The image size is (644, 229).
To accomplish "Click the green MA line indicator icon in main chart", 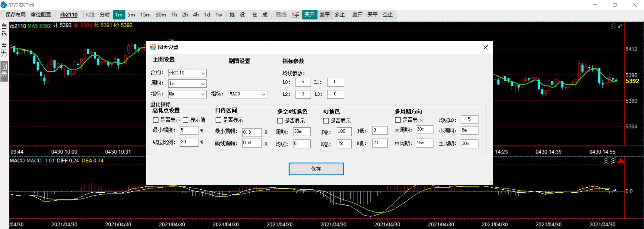I will (613, 26).
